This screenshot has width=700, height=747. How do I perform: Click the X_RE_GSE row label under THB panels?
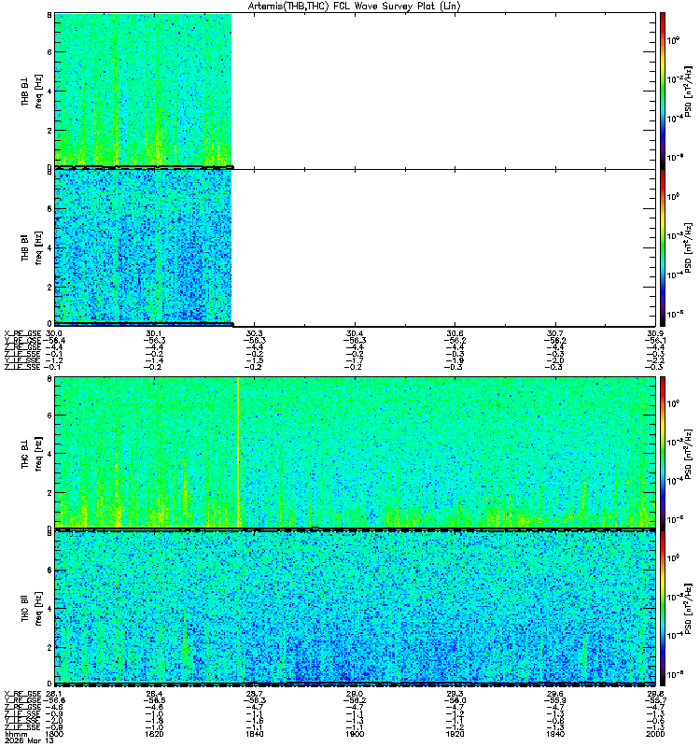pyautogui.click(x=22, y=333)
